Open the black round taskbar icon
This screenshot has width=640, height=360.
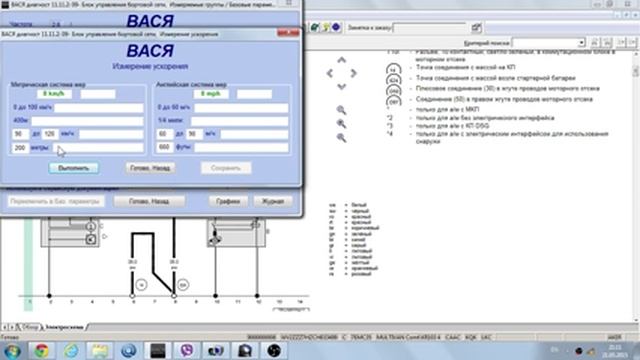pos(274,351)
